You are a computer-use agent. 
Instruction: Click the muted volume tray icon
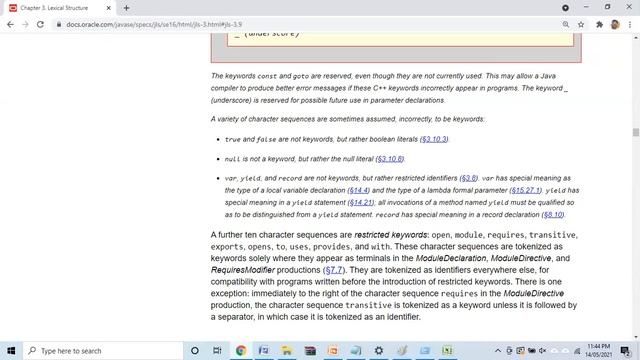[x=543, y=351]
